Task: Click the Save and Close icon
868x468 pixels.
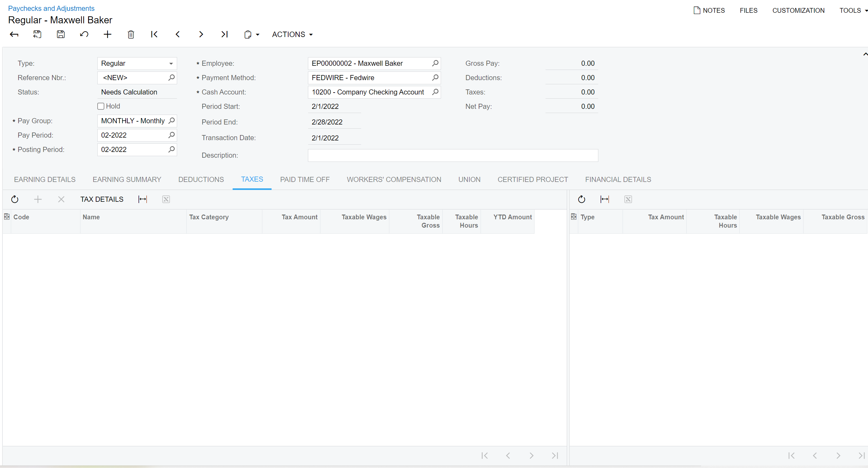Action: tap(37, 34)
